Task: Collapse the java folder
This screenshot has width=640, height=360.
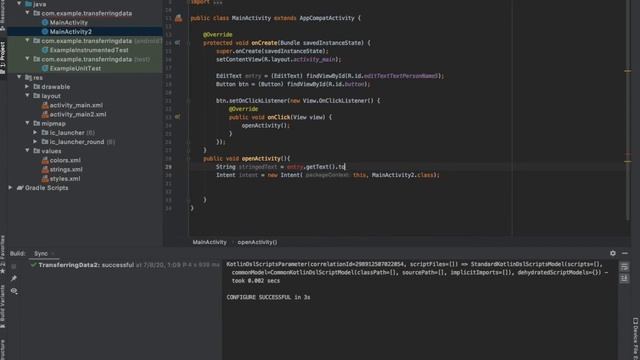Action: tap(19, 4)
